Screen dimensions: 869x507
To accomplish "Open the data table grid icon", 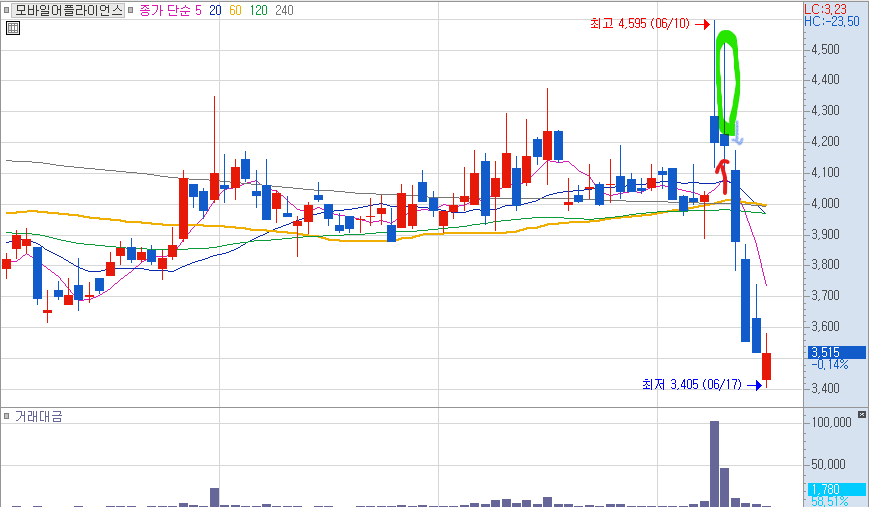I will pos(13,28).
